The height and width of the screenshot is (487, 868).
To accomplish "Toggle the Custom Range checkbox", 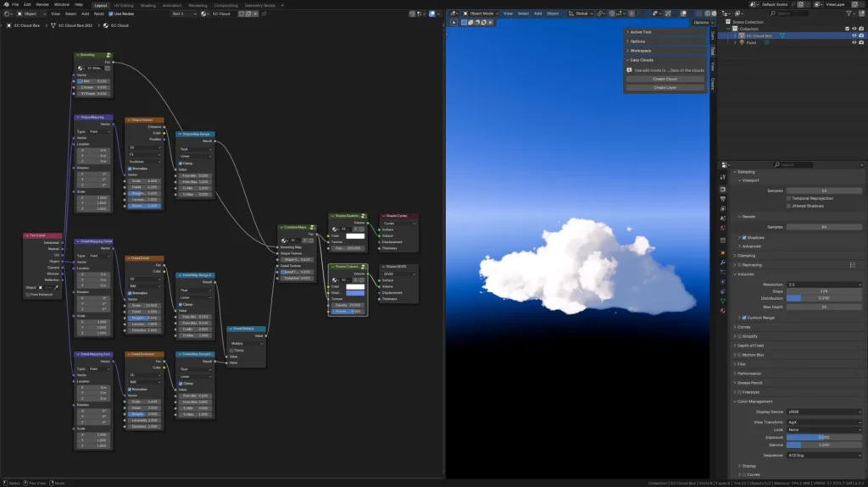I will pos(744,318).
